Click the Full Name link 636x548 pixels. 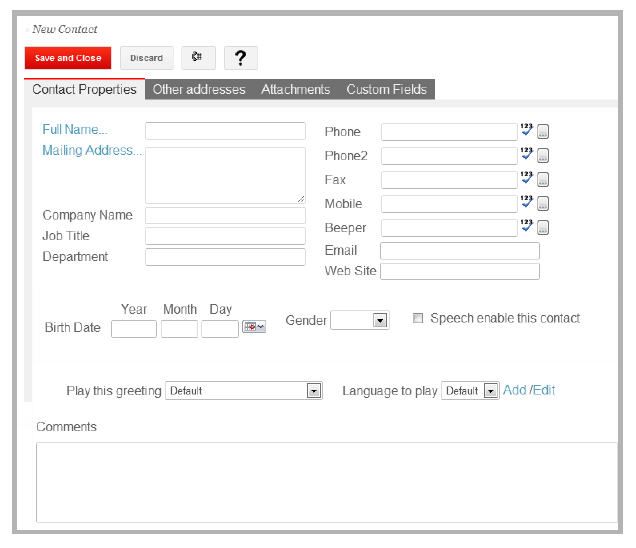coord(75,130)
